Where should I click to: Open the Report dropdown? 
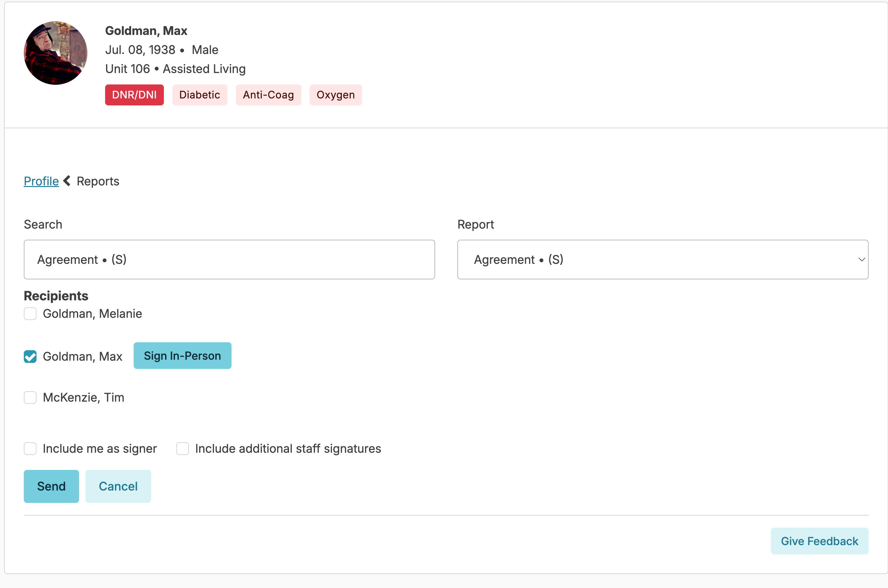[x=662, y=259]
